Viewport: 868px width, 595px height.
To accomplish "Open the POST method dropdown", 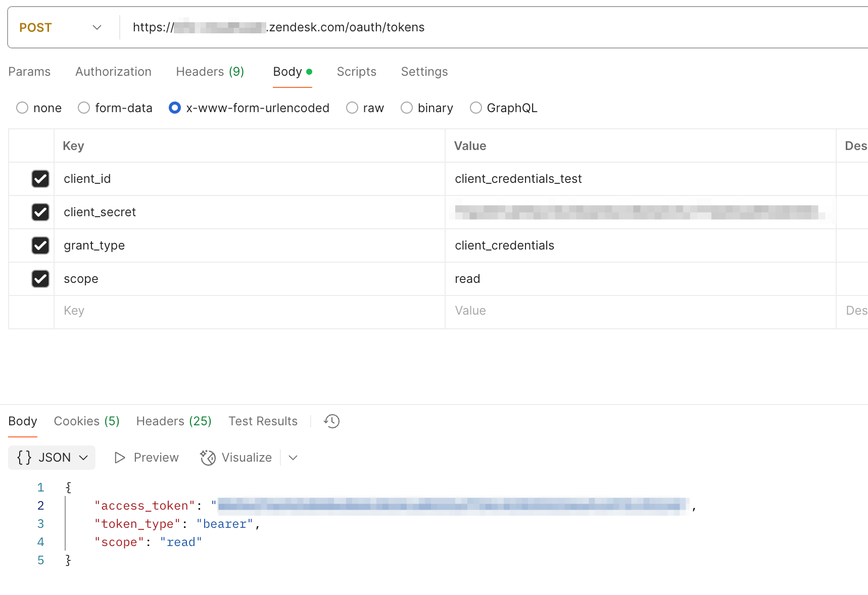I will pos(61,28).
